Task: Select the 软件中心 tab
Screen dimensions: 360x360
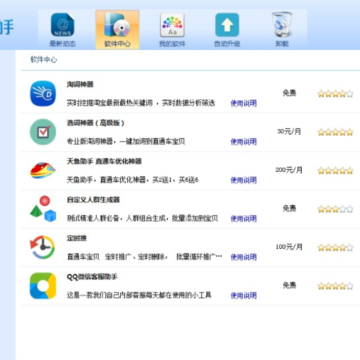Action: 117,30
